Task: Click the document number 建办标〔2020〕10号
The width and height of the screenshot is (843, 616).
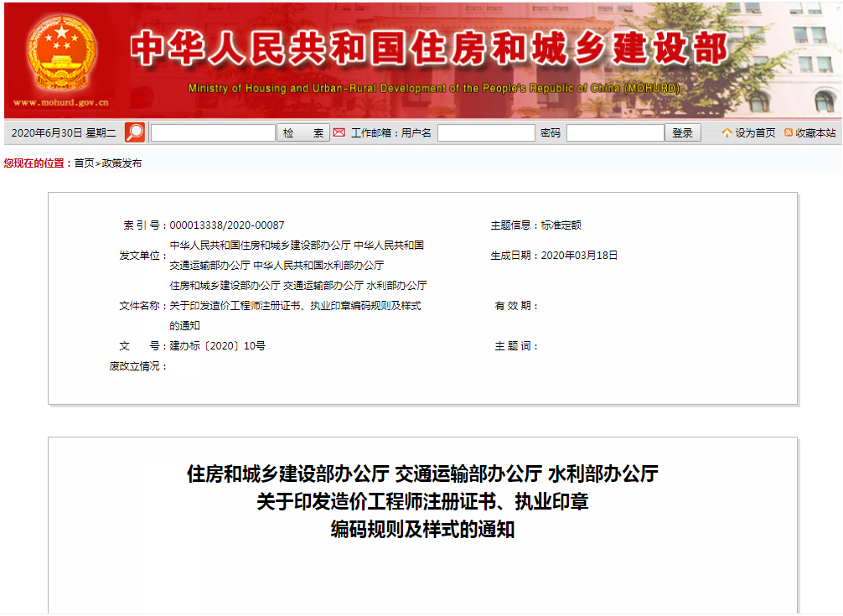Action: 218,346
